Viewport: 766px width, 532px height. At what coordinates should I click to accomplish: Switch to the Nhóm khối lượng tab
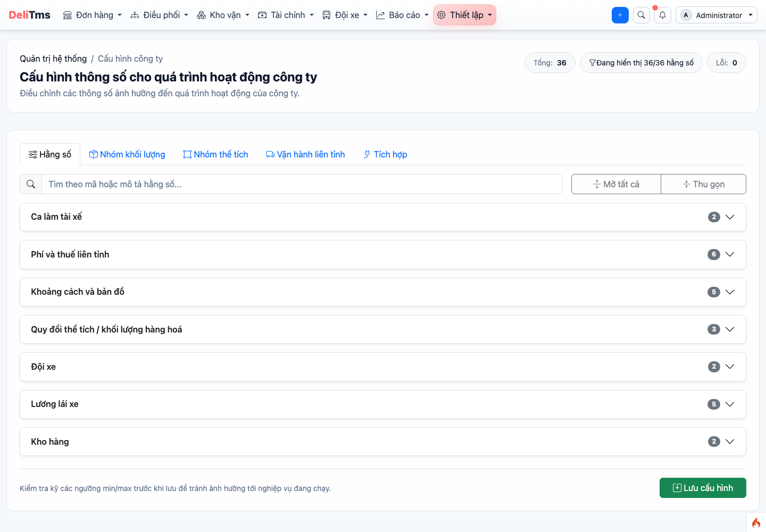coord(127,154)
